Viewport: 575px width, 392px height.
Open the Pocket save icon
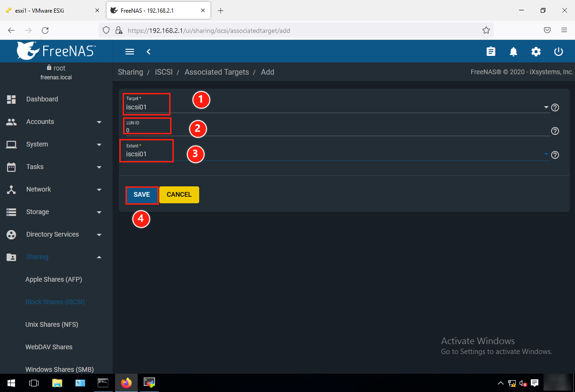[x=547, y=30]
